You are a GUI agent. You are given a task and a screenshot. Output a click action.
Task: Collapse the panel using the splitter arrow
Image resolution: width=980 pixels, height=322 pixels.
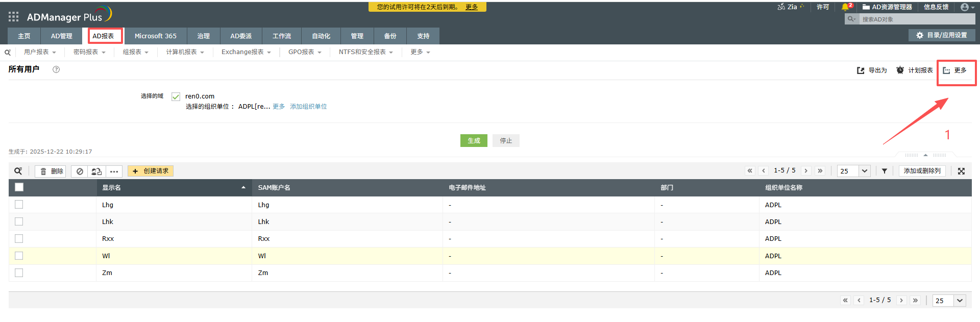[925, 155]
